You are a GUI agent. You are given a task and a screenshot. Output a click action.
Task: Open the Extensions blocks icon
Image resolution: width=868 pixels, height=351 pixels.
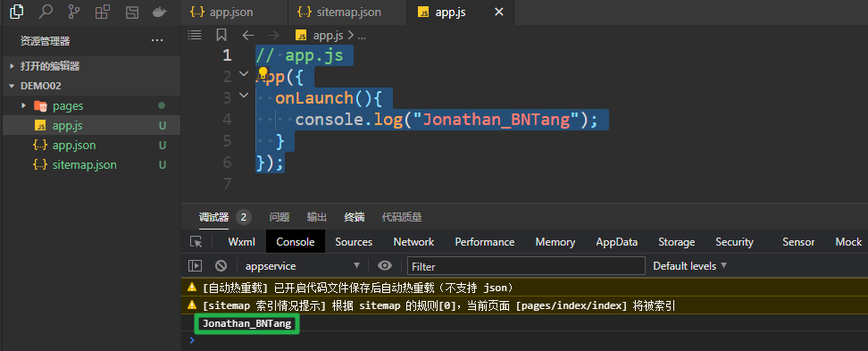coord(103,12)
